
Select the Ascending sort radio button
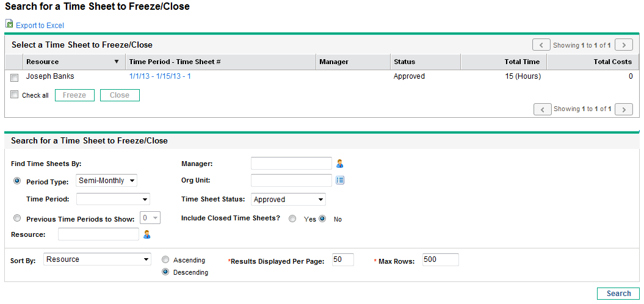[x=165, y=259]
